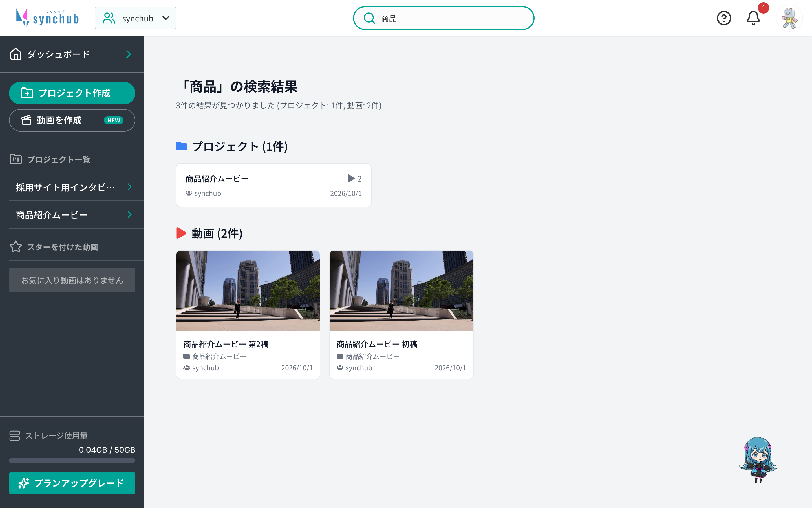812x508 pixels.
Task: Open the synchub team dropdown
Action: click(136, 18)
